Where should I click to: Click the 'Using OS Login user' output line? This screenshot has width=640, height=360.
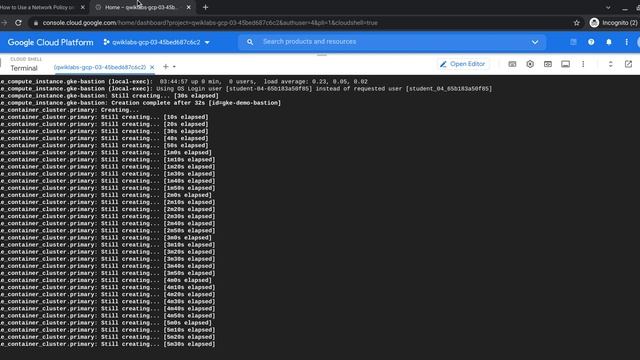[x=246, y=89]
